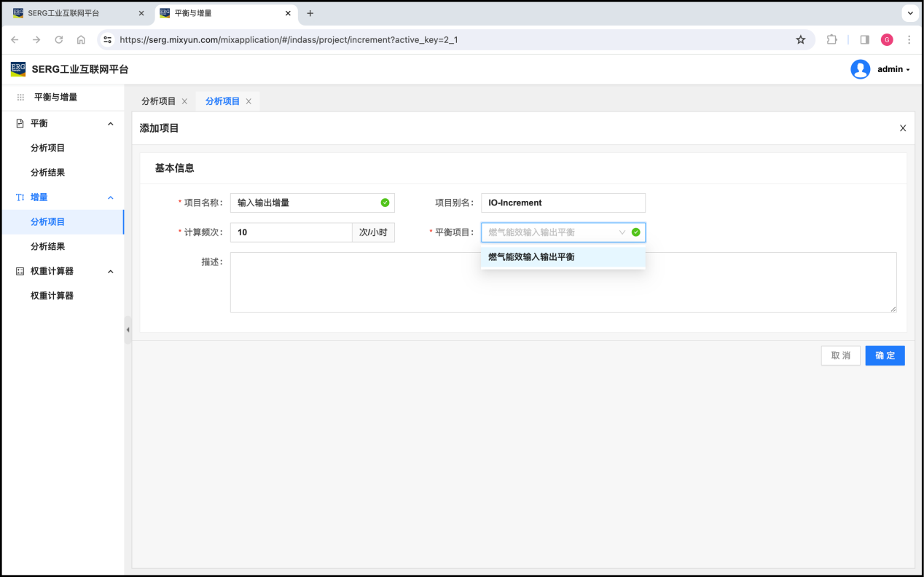The image size is (924, 577).
Task: Collapse the 增量 menu section
Action: click(111, 197)
